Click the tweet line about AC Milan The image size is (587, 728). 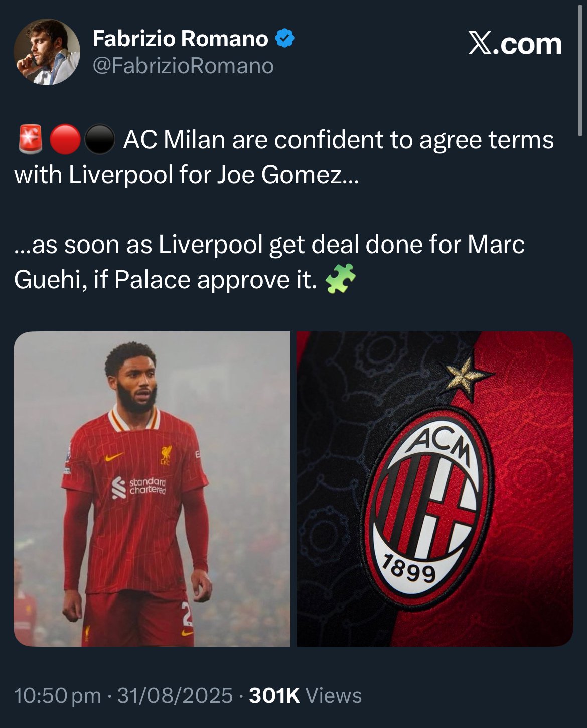(284, 157)
